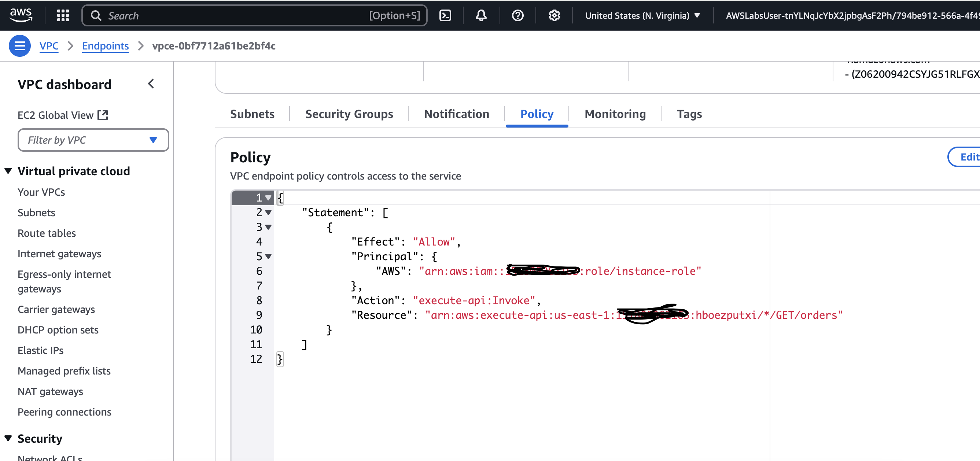Open Elastic IPs in the sidebar

[x=41, y=350]
